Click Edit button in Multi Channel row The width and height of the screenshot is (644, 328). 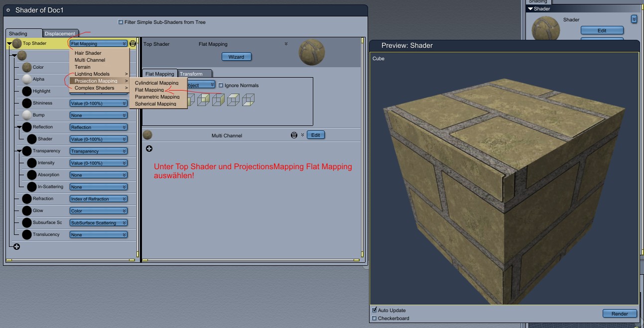coord(316,135)
